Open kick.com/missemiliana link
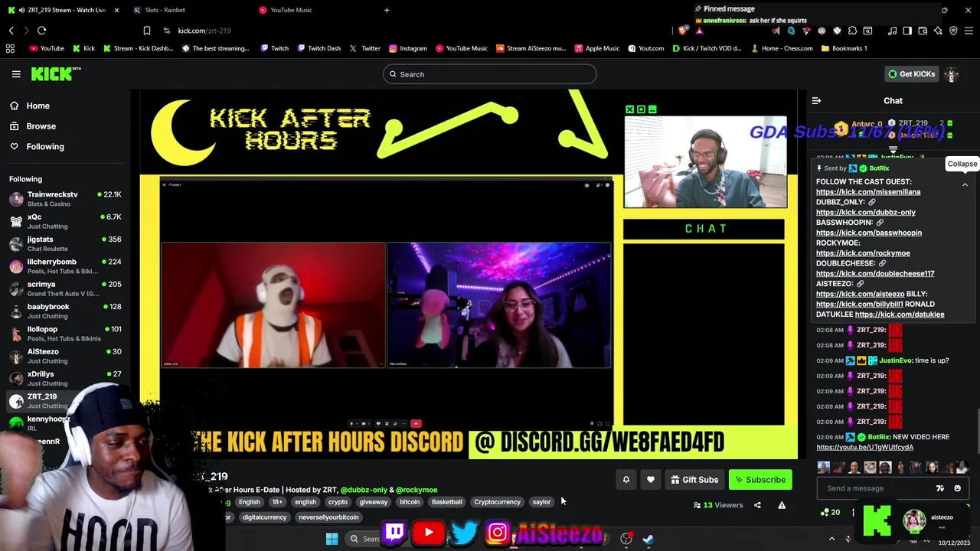The height and width of the screenshot is (551, 980). click(x=868, y=192)
